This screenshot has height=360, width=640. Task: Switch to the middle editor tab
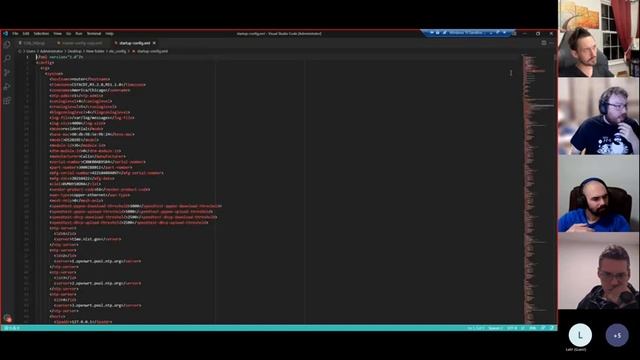[82, 43]
